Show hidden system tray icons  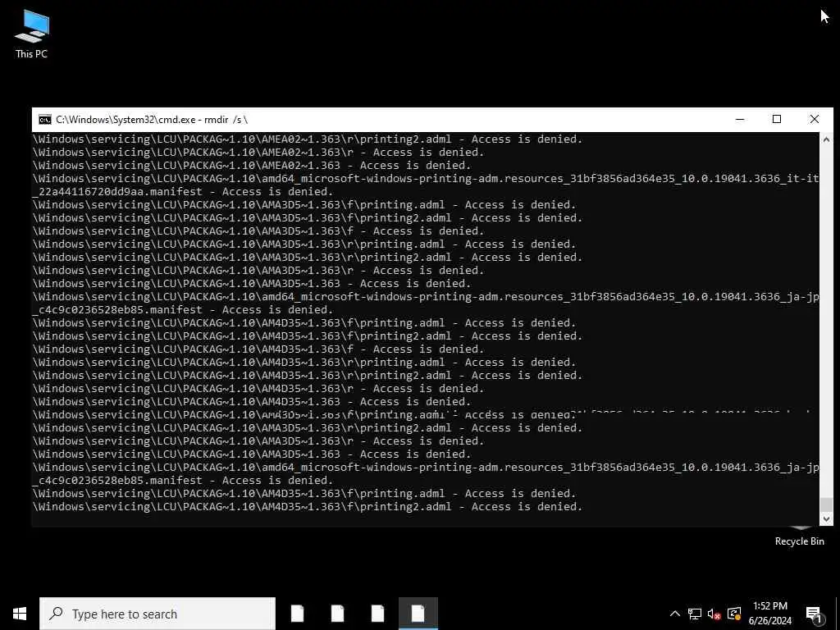675,614
